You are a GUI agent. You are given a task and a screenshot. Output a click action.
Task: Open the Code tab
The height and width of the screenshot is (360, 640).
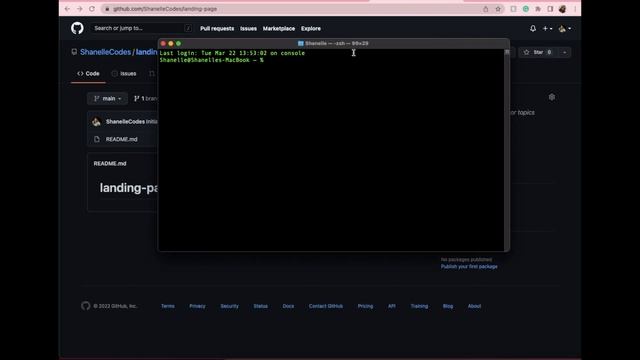(88, 73)
